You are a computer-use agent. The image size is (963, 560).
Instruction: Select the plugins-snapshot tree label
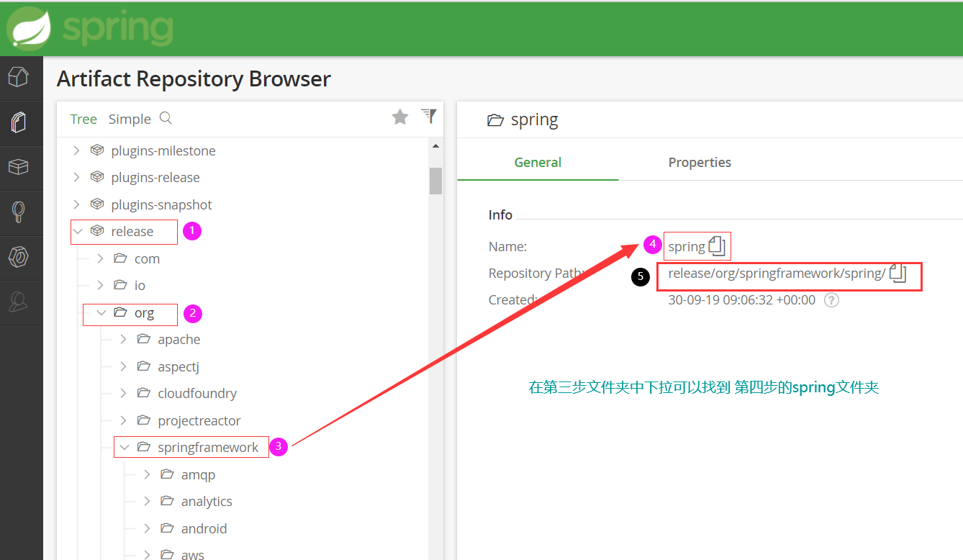[161, 204]
